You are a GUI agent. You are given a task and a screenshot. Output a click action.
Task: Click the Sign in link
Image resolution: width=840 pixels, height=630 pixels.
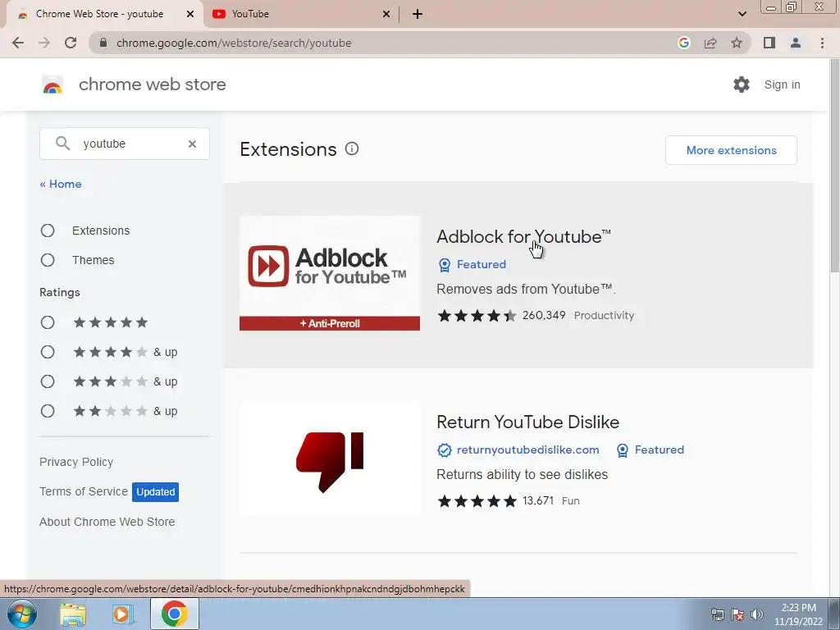click(782, 84)
